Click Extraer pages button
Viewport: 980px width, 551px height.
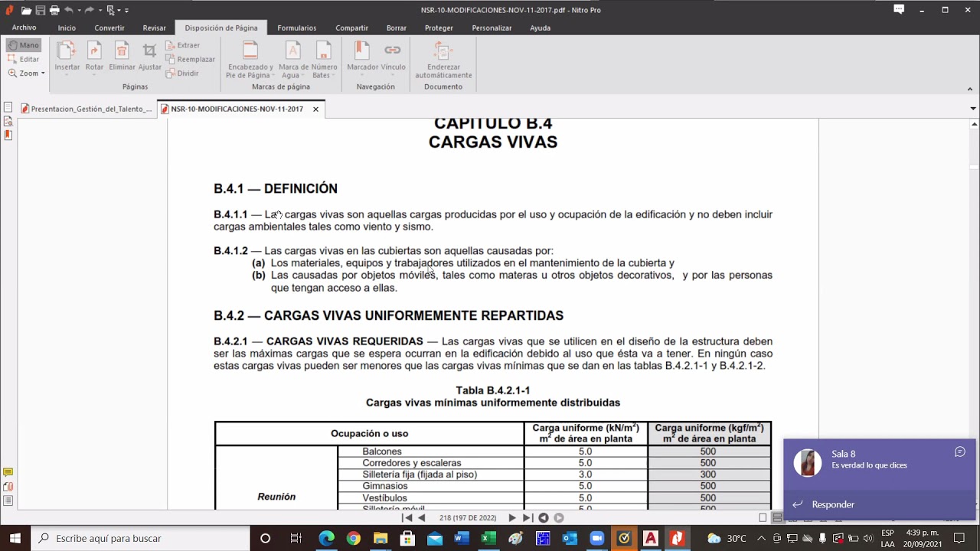183,45
